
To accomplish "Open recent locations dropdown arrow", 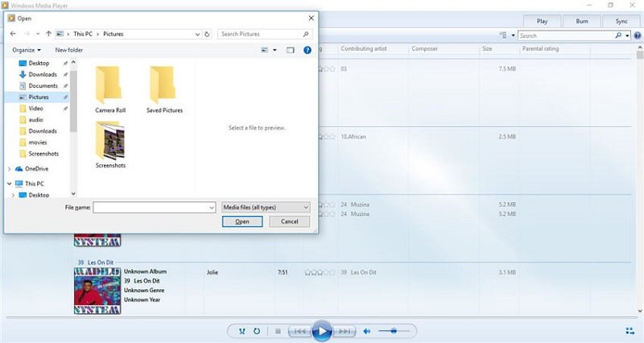I will (x=38, y=34).
